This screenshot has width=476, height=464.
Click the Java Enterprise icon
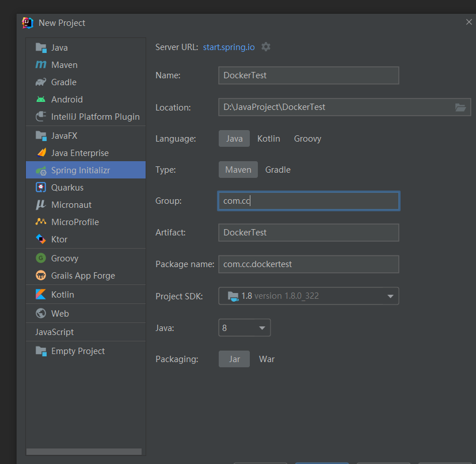[x=41, y=153]
